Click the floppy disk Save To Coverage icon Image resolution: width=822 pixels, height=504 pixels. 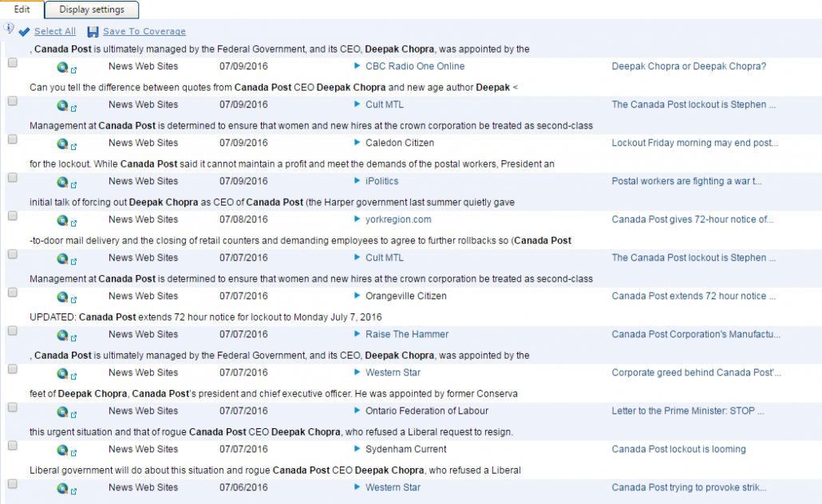[93, 32]
